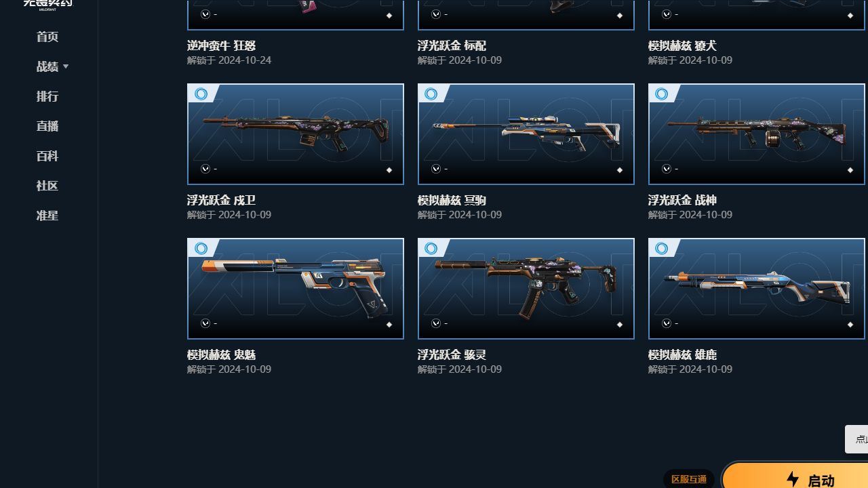Image resolution: width=868 pixels, height=488 pixels.
Task: Expand chevron on 浮光跃金 戍卫 card
Action: click(205, 169)
